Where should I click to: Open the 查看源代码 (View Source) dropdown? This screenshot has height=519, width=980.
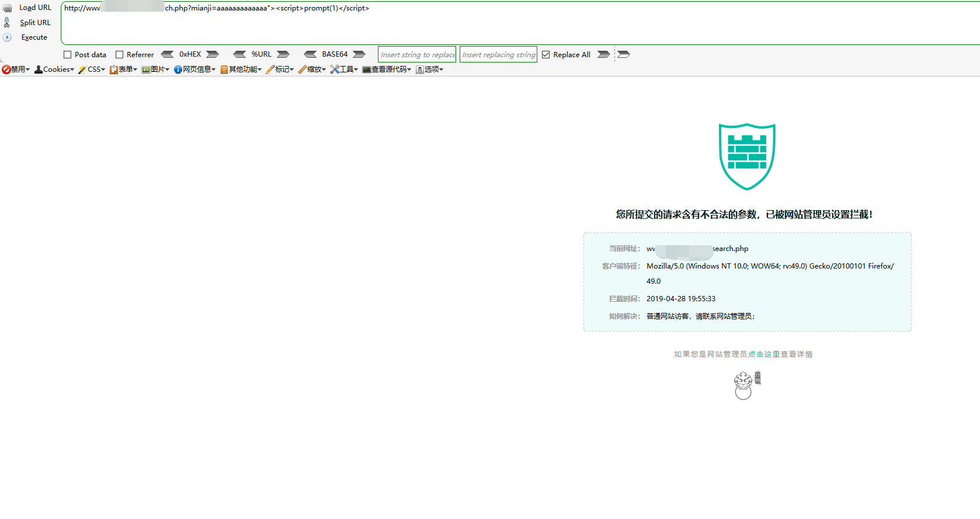(x=387, y=69)
